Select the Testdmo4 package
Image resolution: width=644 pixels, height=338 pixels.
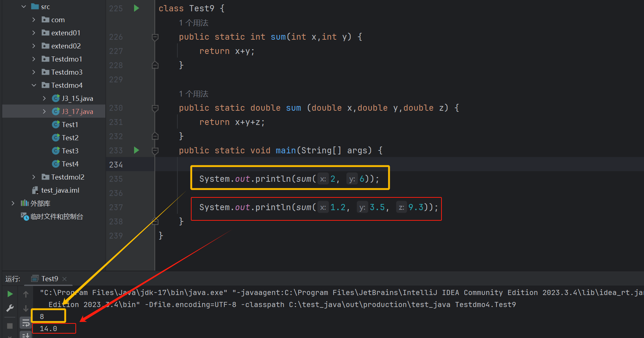(62, 85)
